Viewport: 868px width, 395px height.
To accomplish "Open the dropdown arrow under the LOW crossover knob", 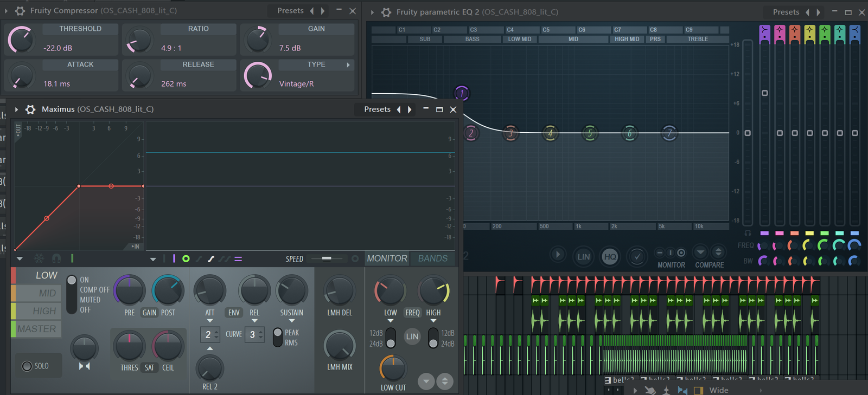I will (x=390, y=321).
